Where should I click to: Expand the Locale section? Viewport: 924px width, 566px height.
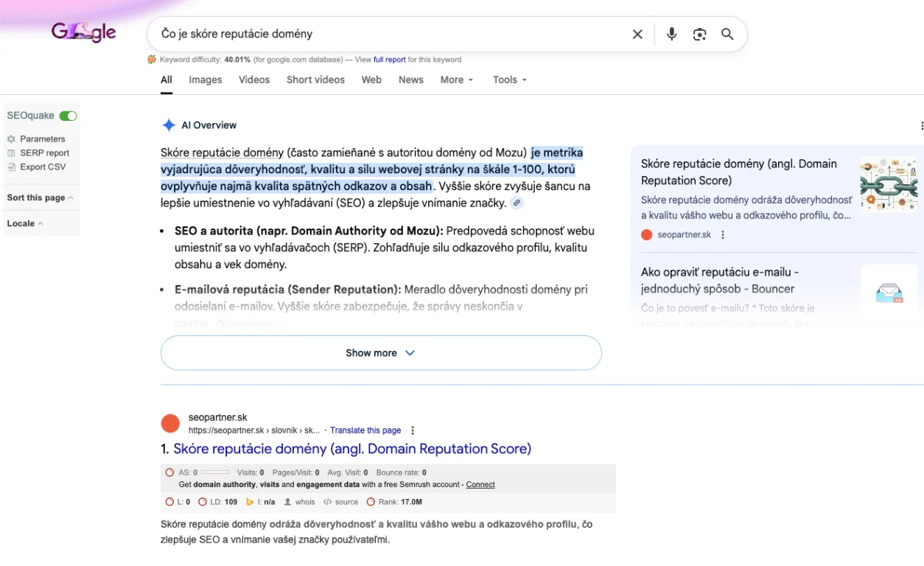tap(25, 223)
